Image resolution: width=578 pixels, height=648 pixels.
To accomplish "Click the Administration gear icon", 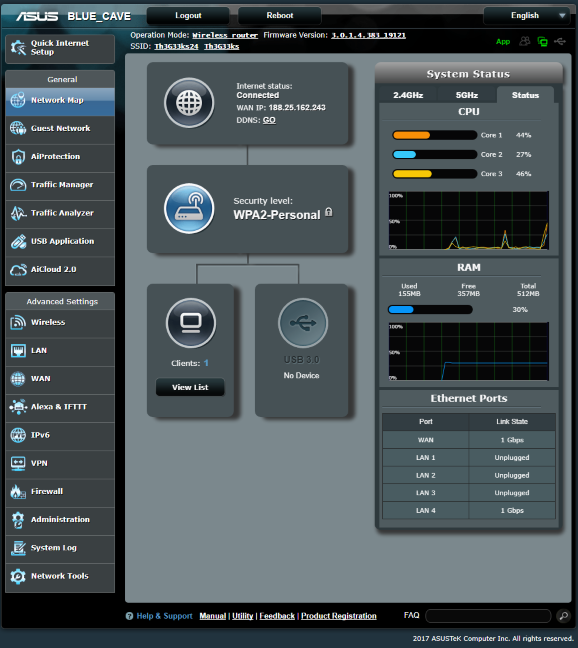I will pyautogui.click(x=18, y=520).
